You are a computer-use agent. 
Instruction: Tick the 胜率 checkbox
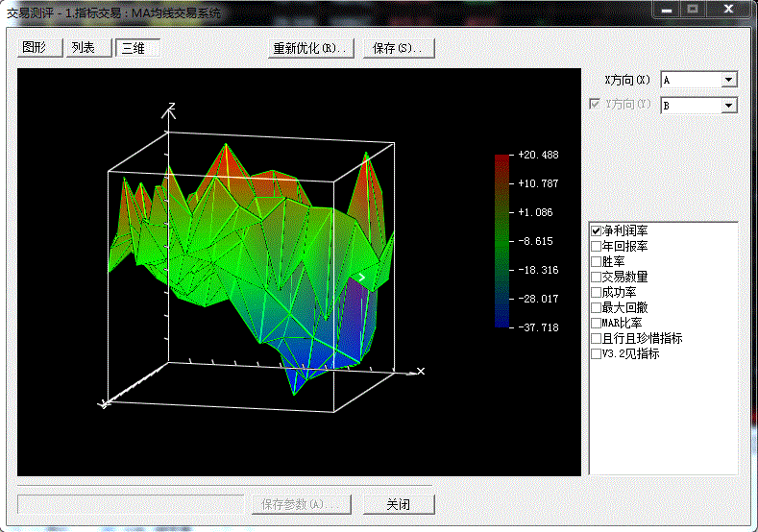point(596,262)
